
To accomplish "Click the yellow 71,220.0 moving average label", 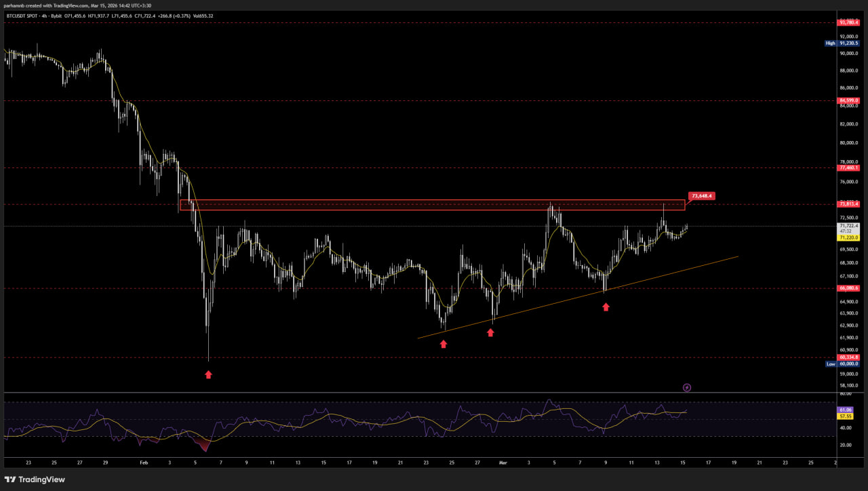I will (848, 237).
